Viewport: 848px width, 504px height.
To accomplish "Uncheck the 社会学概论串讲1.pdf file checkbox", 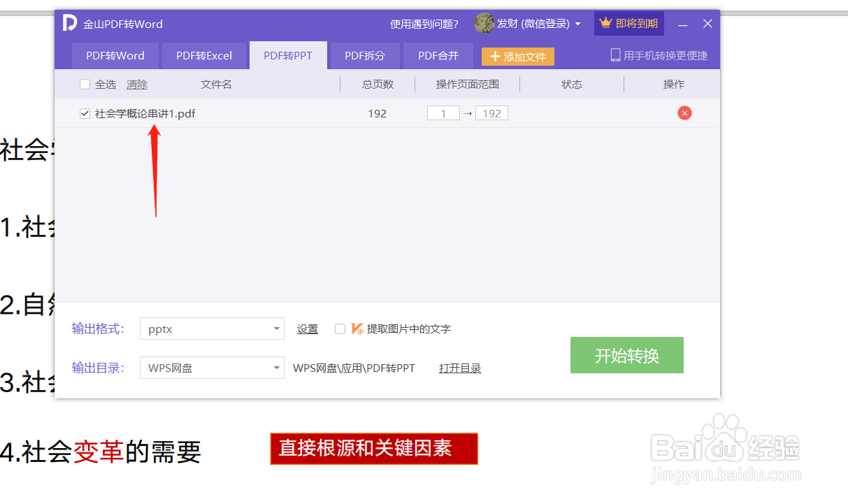I will [x=85, y=113].
